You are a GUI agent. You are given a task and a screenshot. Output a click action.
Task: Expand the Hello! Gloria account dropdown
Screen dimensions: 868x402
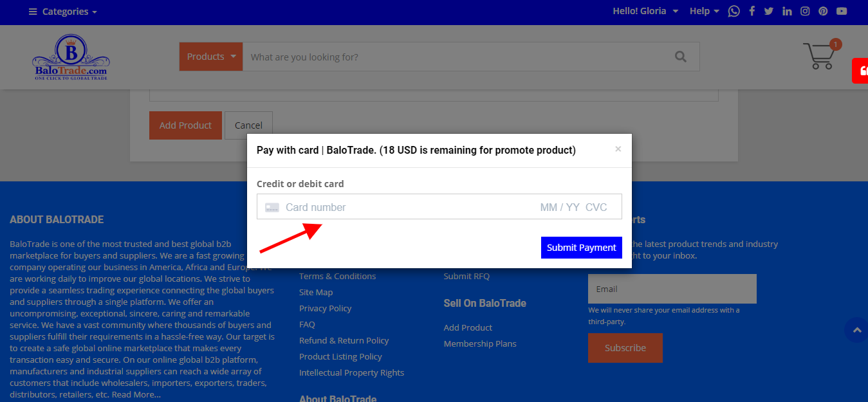[x=645, y=11]
